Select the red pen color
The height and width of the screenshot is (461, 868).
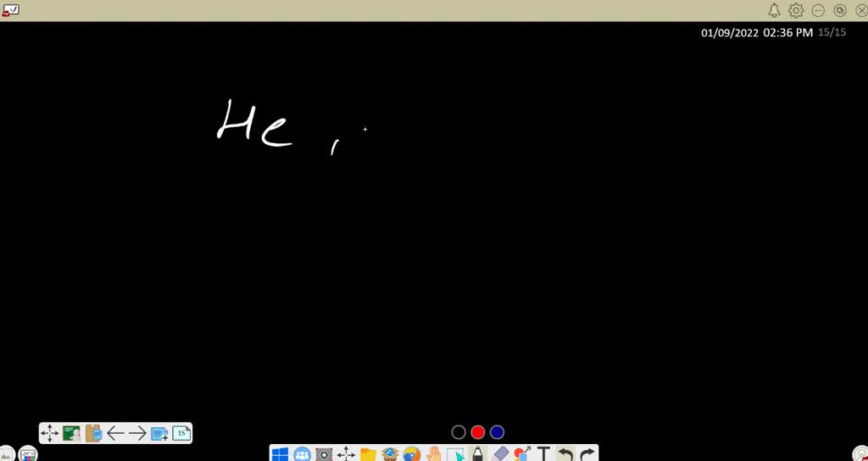tap(478, 432)
